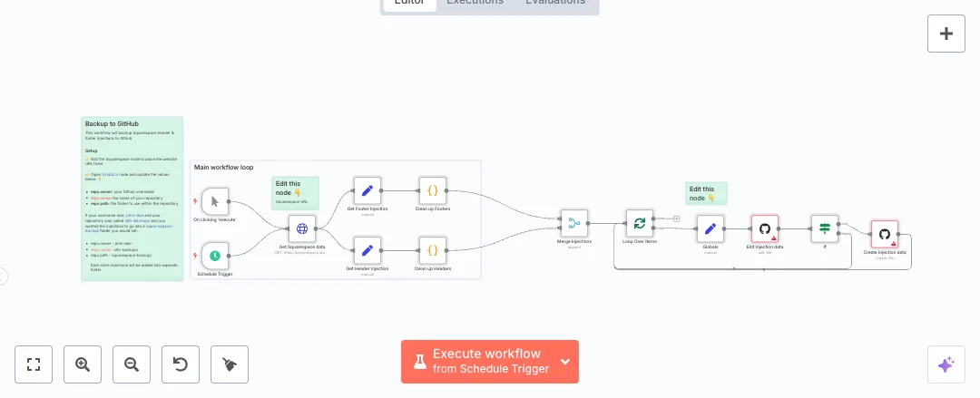This screenshot has height=398, width=980.
Task: Switch to the Executions tab
Action: pos(475,3)
